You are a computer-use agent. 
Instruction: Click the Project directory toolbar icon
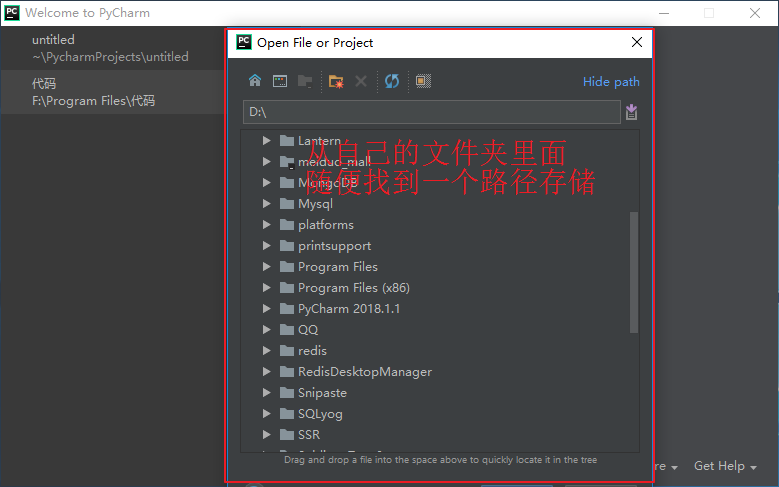pyautogui.click(x=305, y=81)
